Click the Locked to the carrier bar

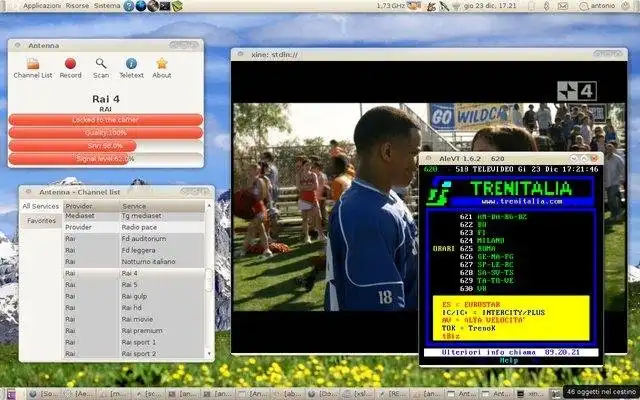tap(106, 120)
